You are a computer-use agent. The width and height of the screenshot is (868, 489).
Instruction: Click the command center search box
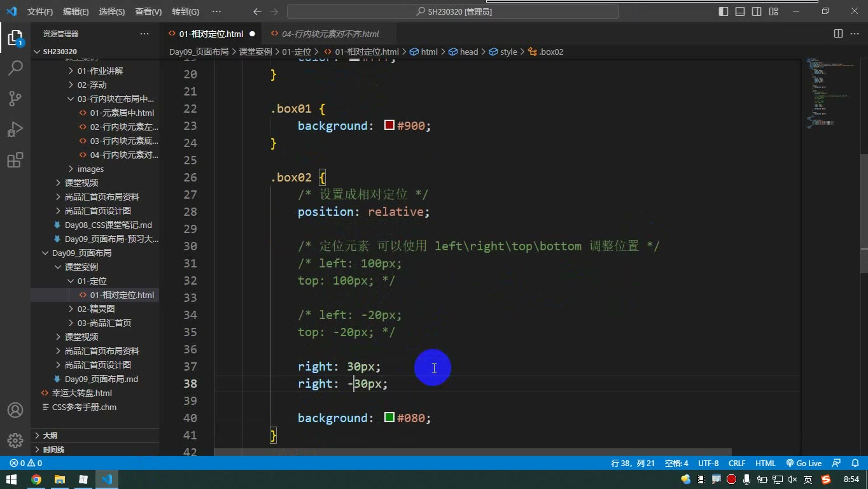tap(453, 11)
